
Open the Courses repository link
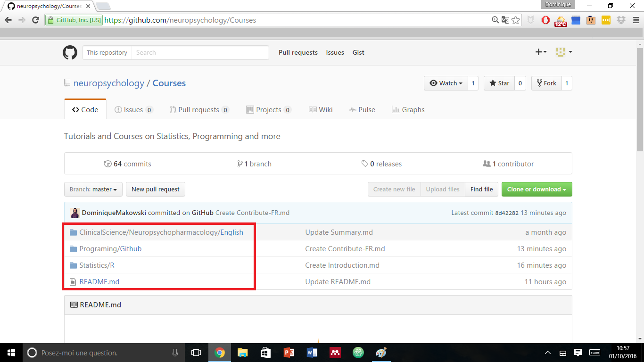coord(169,83)
